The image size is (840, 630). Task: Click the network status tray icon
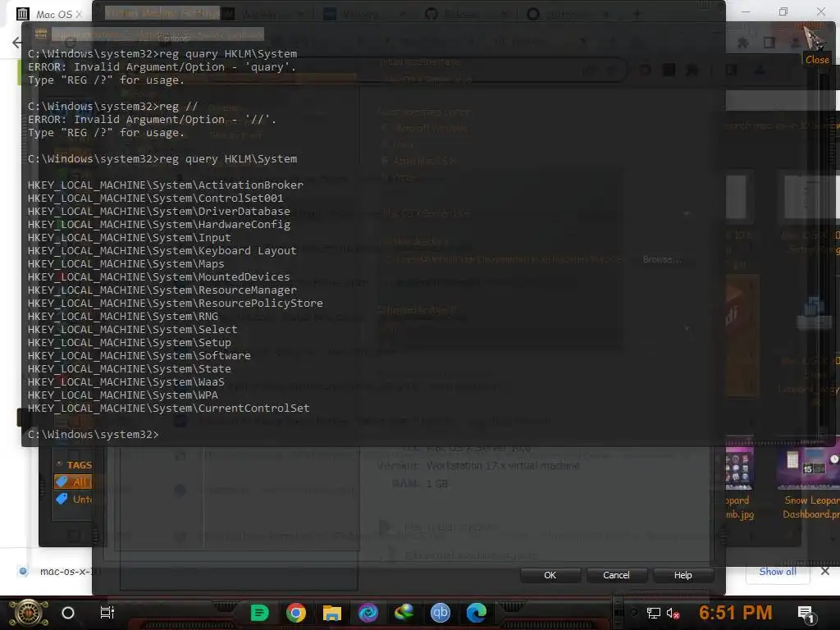click(x=654, y=614)
